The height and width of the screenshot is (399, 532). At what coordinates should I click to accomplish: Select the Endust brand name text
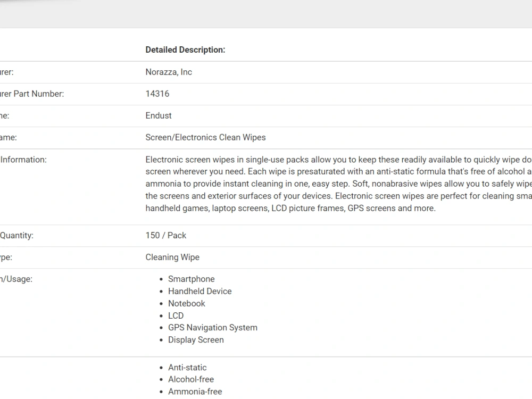159,115
